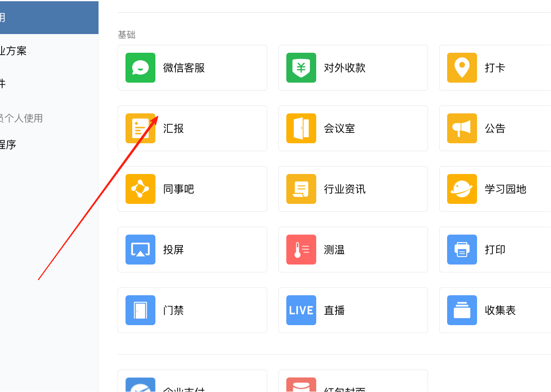Click the 投屏 screen cast icon

[x=140, y=250]
